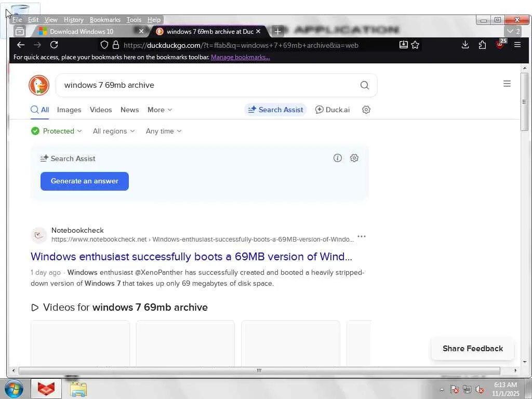Viewport: 532px width, 399px height.
Task: Select the Images search tab
Action: 69,110
